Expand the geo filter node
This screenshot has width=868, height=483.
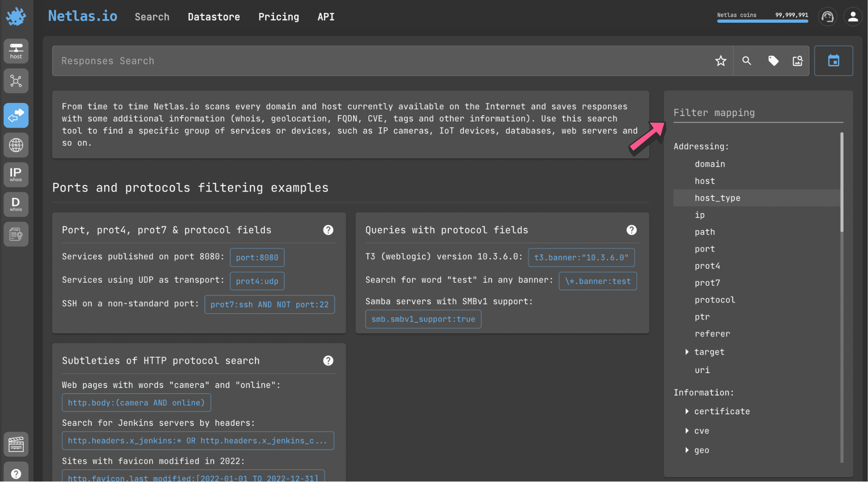point(687,450)
